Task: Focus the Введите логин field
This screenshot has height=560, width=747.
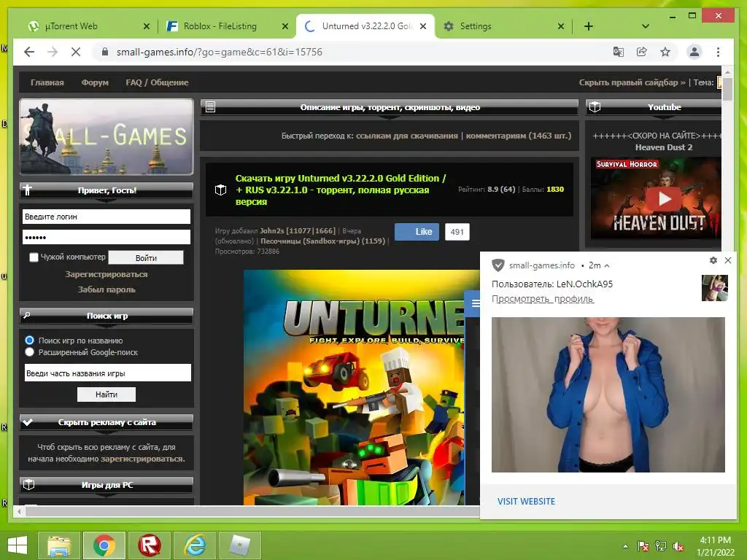Action: [x=107, y=217]
